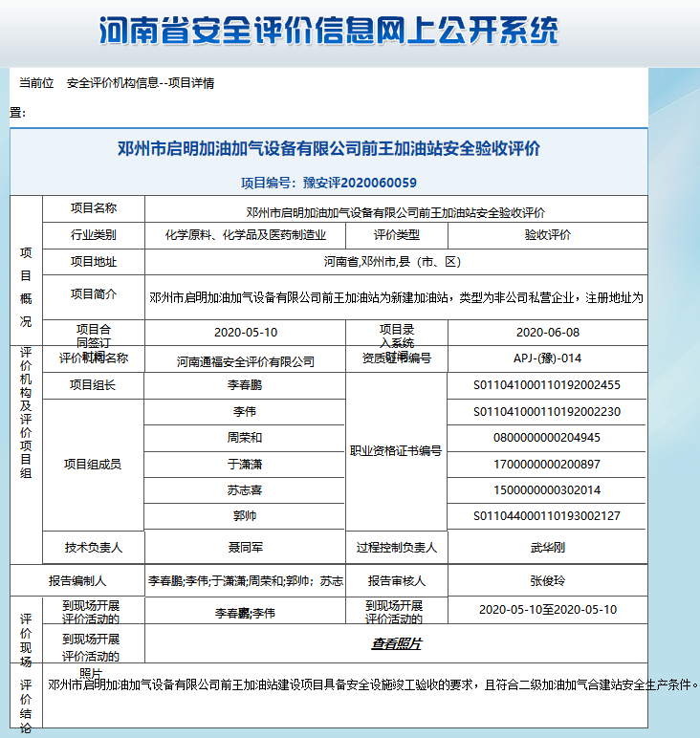Select report reviewer 张俊玲
This screenshot has width=700, height=738.
548,581
